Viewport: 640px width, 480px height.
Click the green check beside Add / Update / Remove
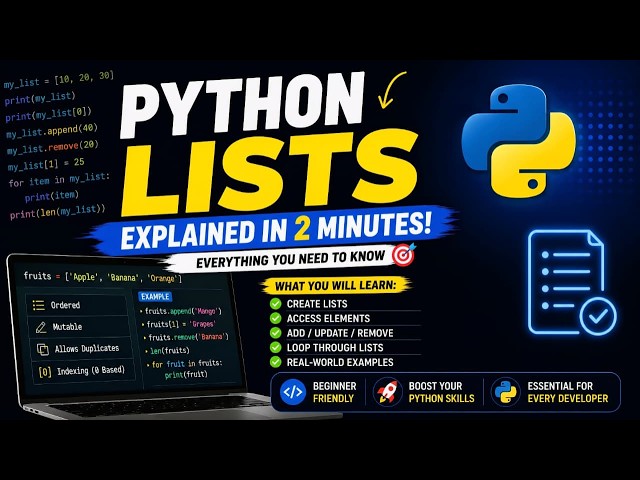[x=276, y=333]
